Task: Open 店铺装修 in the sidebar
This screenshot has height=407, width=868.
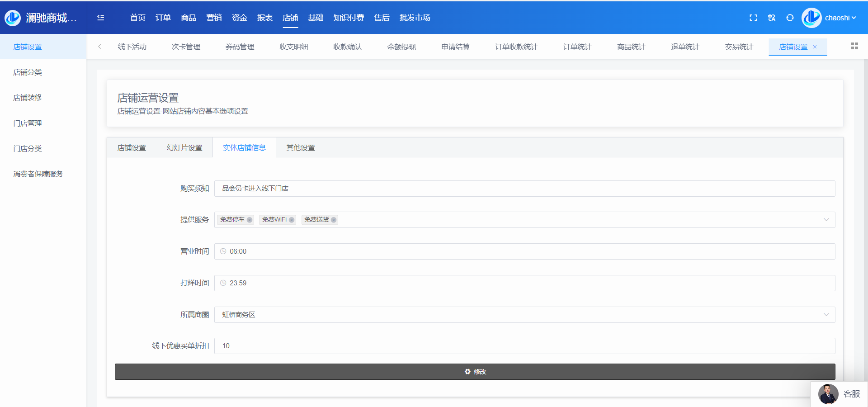Action: pos(28,98)
